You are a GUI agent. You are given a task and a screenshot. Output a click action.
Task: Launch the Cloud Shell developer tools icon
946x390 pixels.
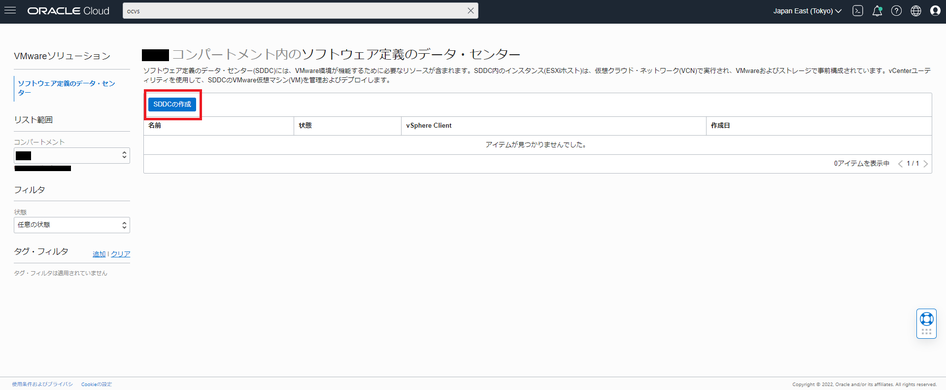pos(857,11)
